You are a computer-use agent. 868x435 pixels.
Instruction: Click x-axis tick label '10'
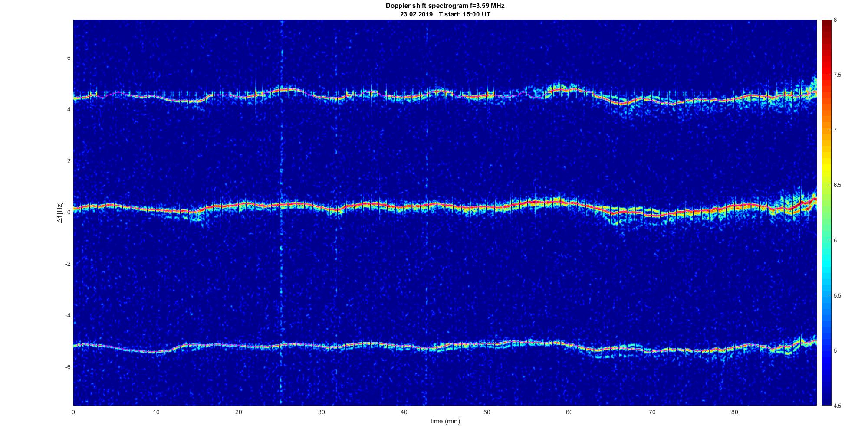[156, 412]
